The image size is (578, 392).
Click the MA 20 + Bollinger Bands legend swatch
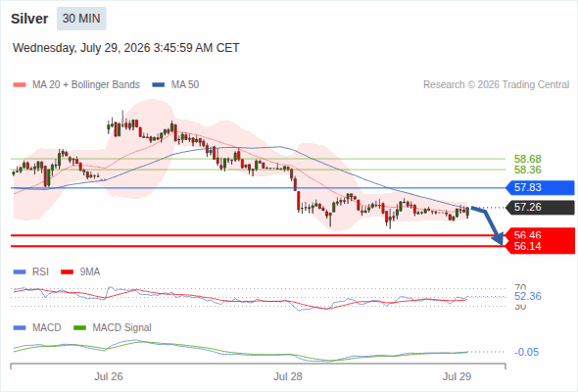pos(20,85)
